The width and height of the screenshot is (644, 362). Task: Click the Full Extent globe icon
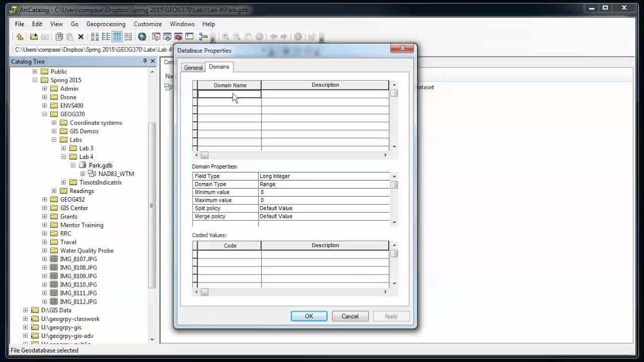click(259, 37)
